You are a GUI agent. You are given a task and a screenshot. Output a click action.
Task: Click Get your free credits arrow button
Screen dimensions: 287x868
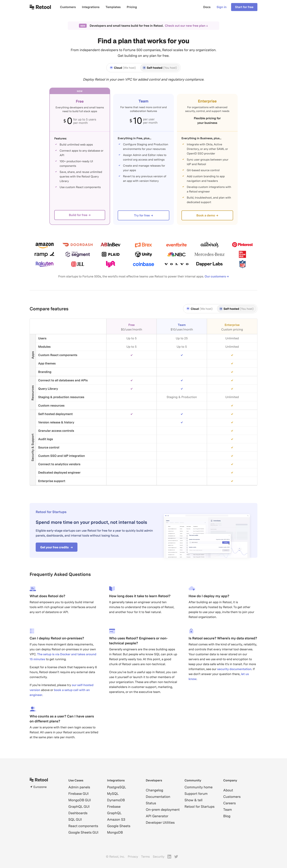coord(57,547)
